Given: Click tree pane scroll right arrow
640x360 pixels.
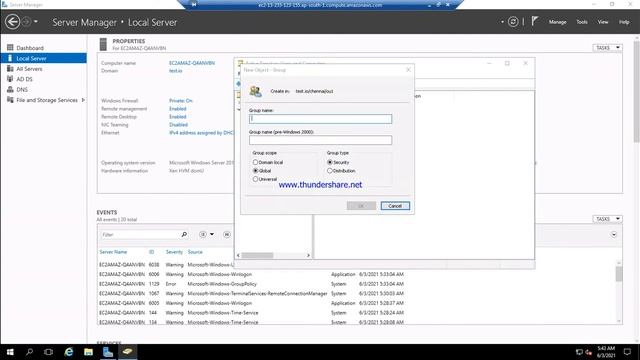Looking at the screenshot, I should [308, 256].
